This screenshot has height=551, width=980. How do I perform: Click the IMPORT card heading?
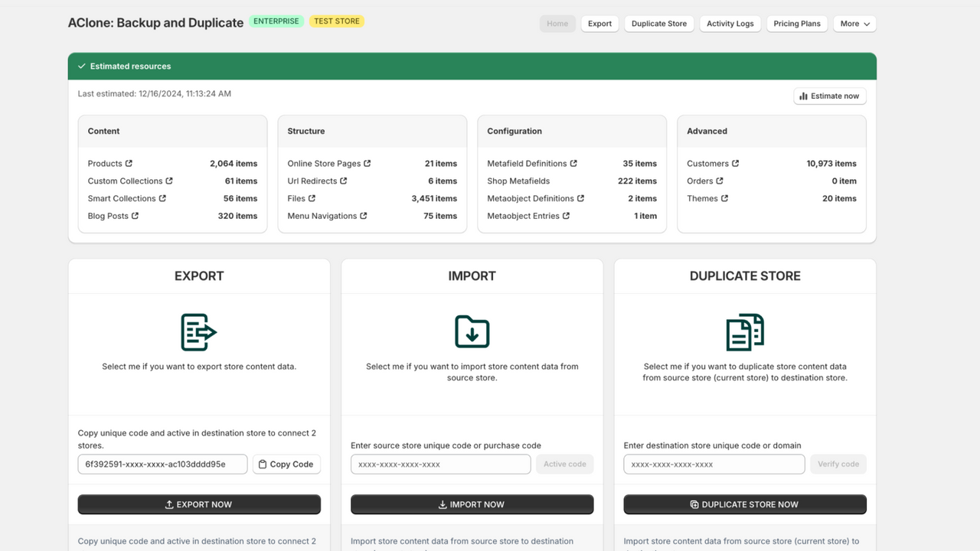pyautogui.click(x=472, y=275)
